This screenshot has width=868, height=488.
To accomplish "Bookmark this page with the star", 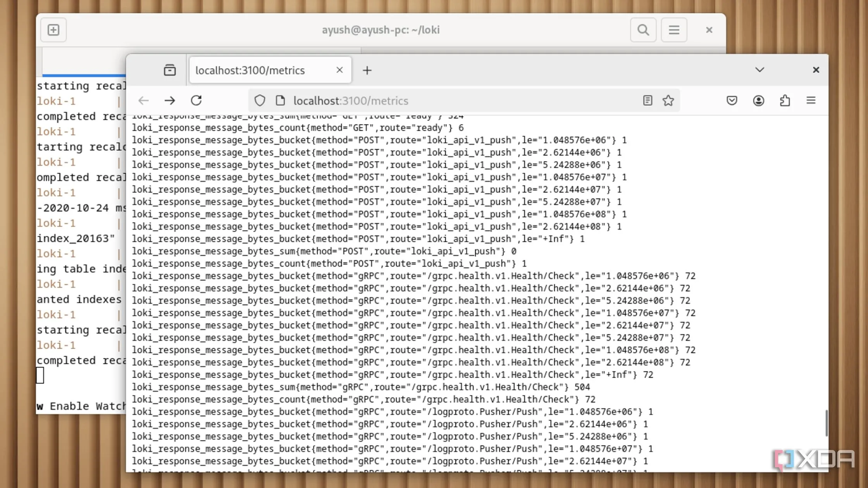I will coord(668,101).
